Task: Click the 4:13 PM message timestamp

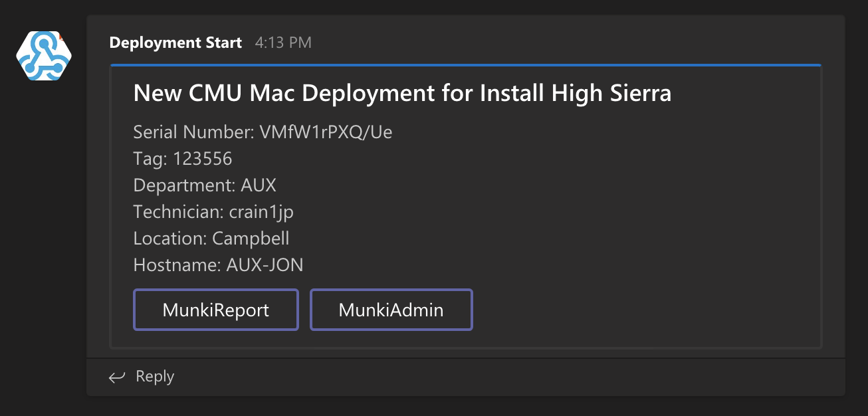Action: [283, 43]
